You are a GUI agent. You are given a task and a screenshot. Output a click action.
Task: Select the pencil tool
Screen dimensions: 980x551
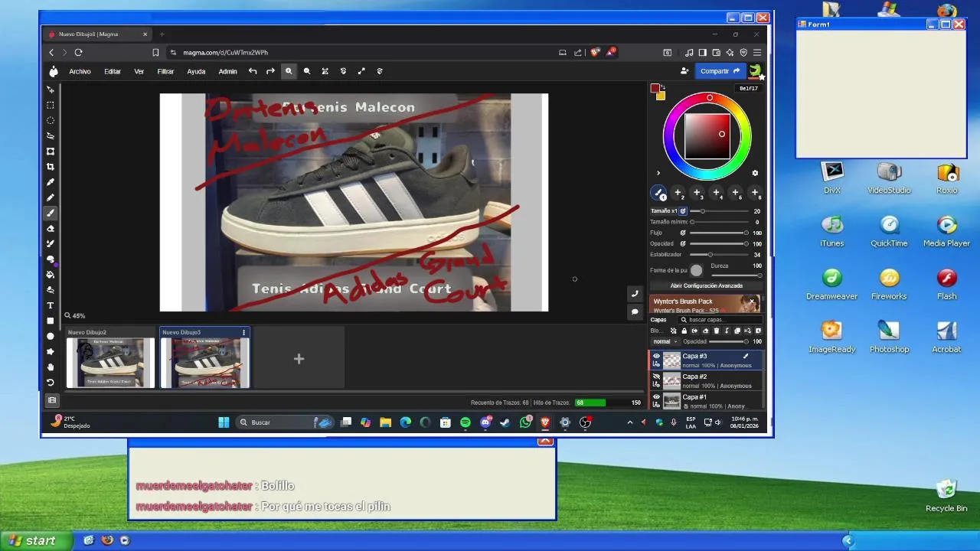tap(51, 197)
